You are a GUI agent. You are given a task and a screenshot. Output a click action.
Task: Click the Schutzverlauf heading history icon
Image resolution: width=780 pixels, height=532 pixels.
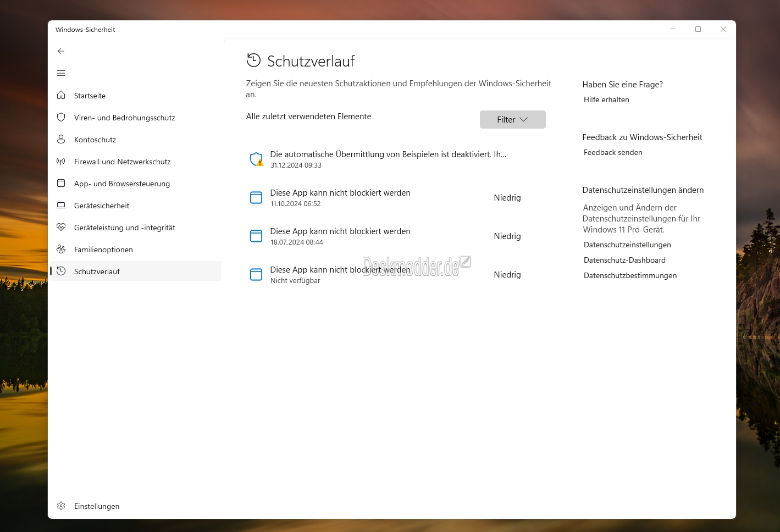pyautogui.click(x=253, y=60)
